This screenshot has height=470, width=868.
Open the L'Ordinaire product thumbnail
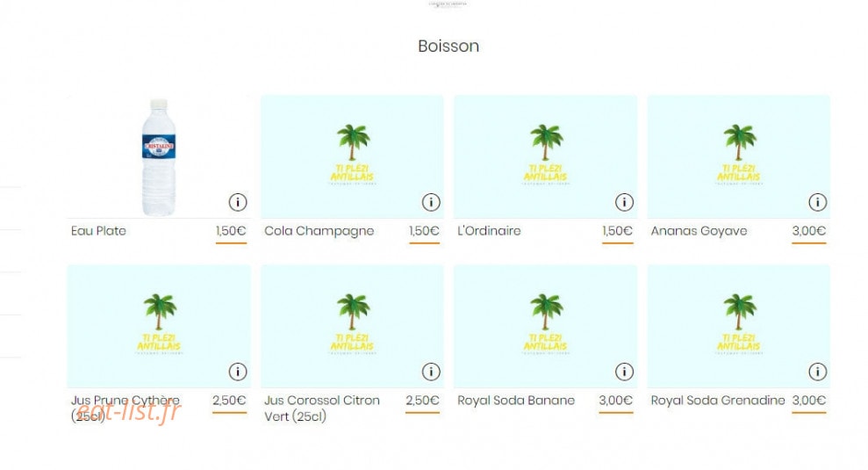[545, 157]
